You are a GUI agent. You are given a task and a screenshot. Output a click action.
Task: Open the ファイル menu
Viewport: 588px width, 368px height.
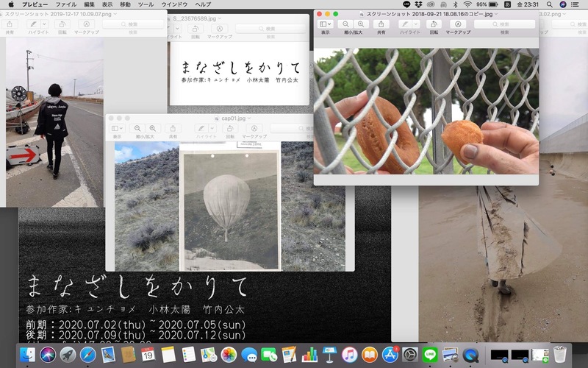66,4
